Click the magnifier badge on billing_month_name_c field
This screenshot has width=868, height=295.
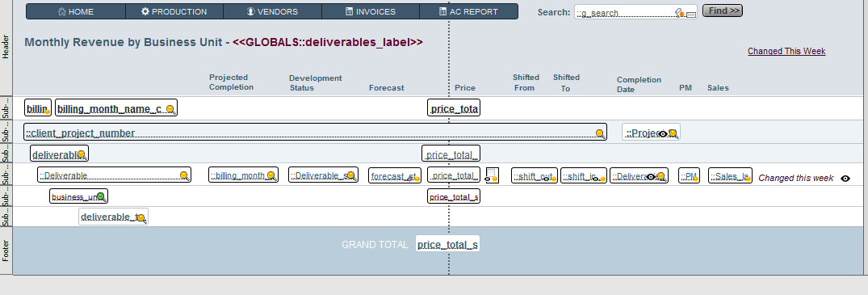coord(171,109)
